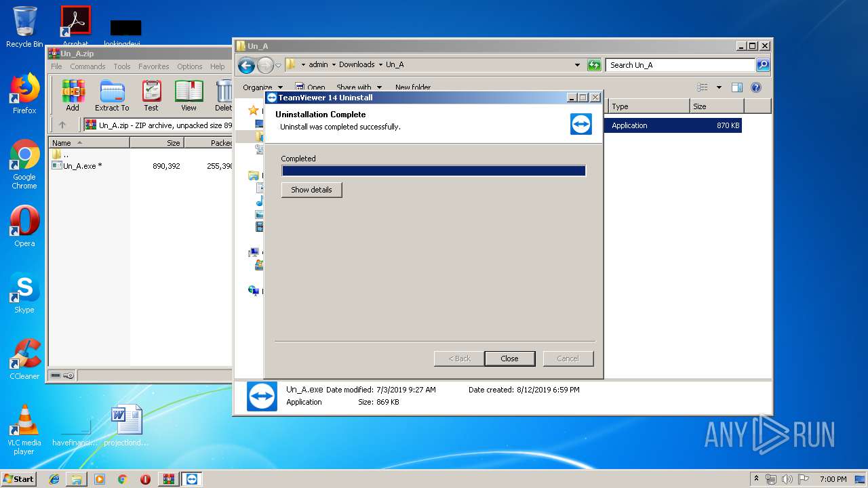This screenshot has height=488, width=868.
Task: Open the WinRAR Commands menu
Action: [87, 66]
